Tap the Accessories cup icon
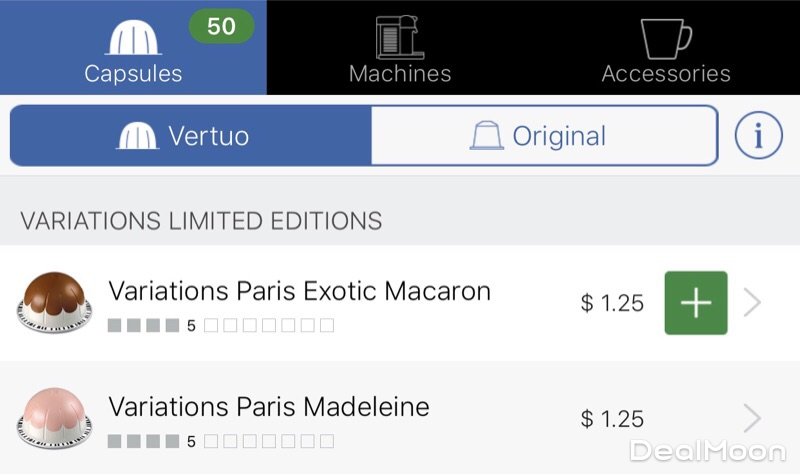 pyautogui.click(x=666, y=38)
